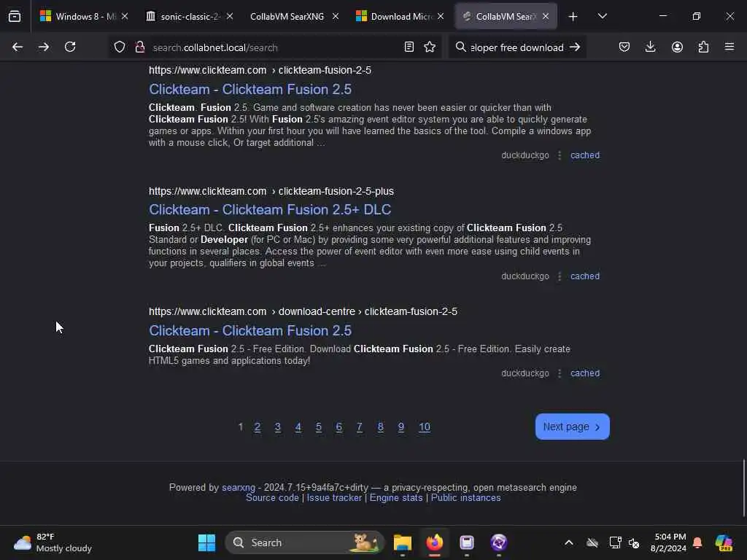This screenshot has height=560, width=747.
Task: Open the Public instances footer link
Action: 466,497
